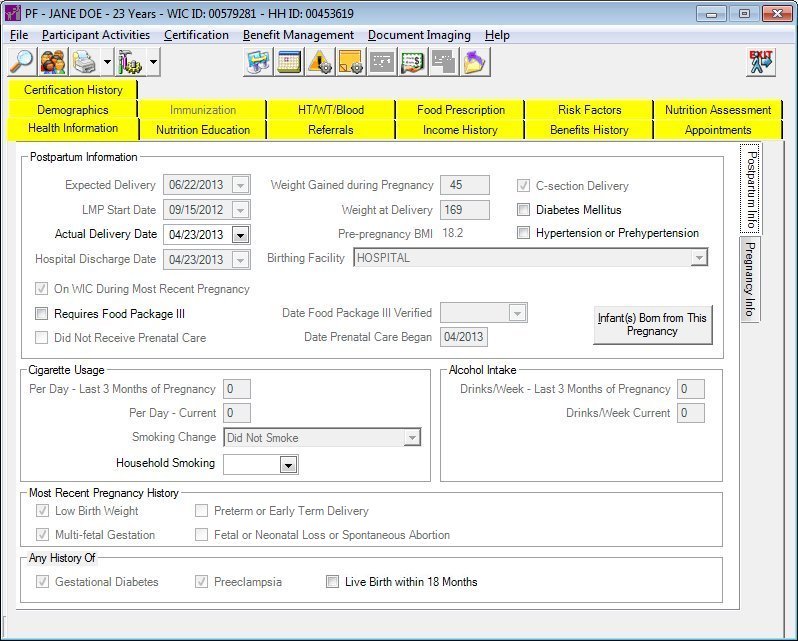Switch to Nutrition Assessment tab

click(x=718, y=110)
